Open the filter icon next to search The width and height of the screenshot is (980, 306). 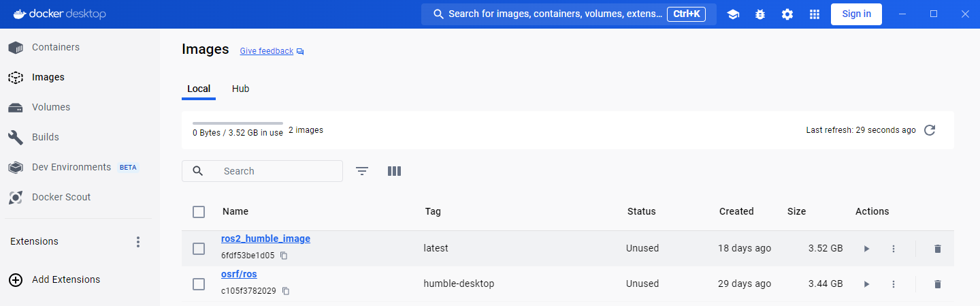(x=362, y=171)
